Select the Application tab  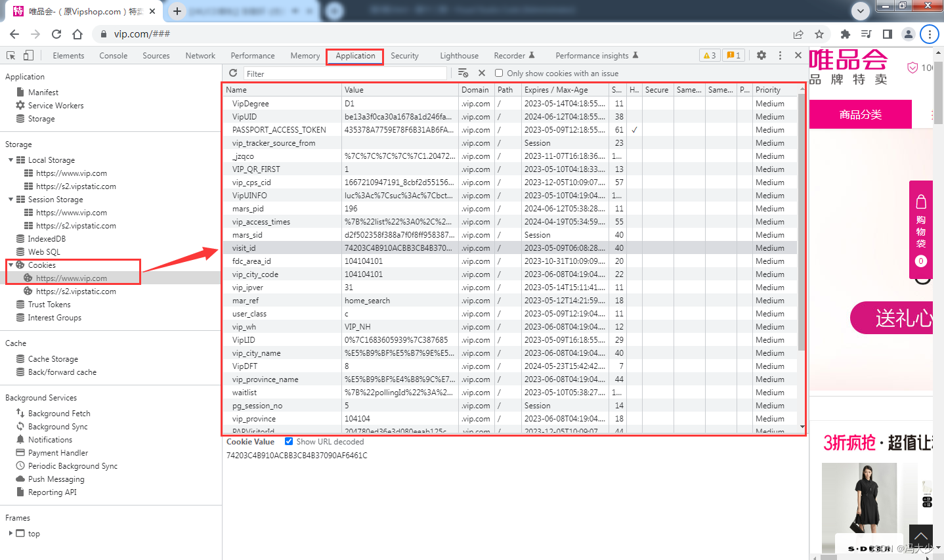click(x=355, y=56)
